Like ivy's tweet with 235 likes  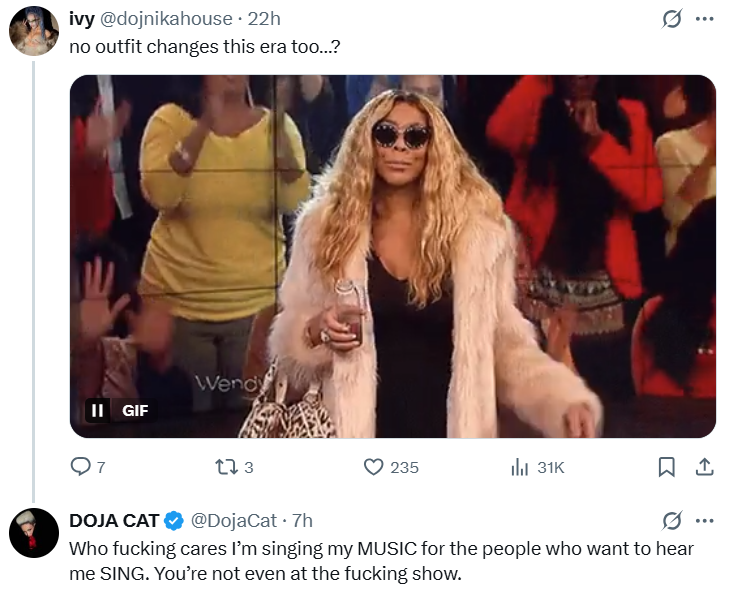(391, 467)
